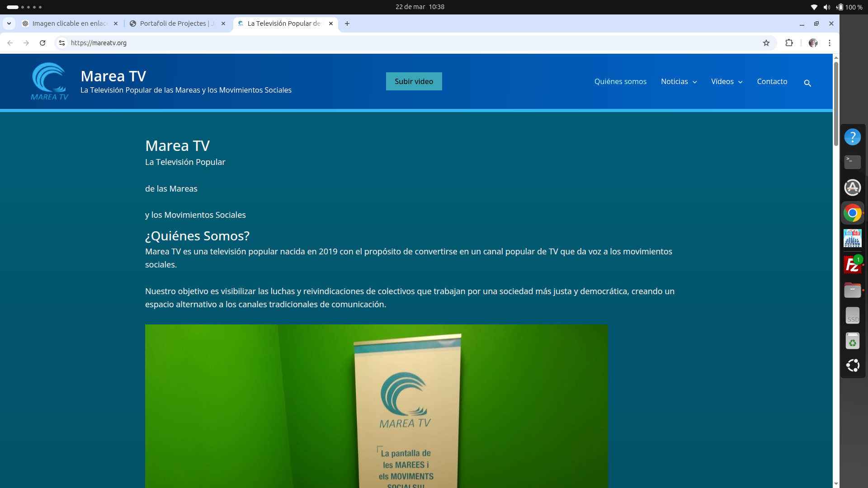View site information icon in address bar
The height and width of the screenshot is (488, 868).
click(x=62, y=43)
